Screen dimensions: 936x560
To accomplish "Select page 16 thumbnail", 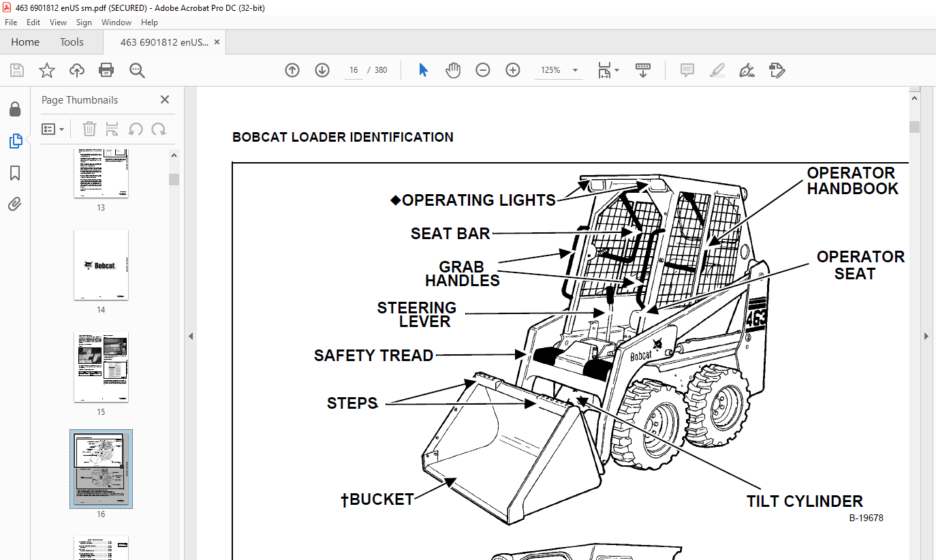I will click(101, 469).
